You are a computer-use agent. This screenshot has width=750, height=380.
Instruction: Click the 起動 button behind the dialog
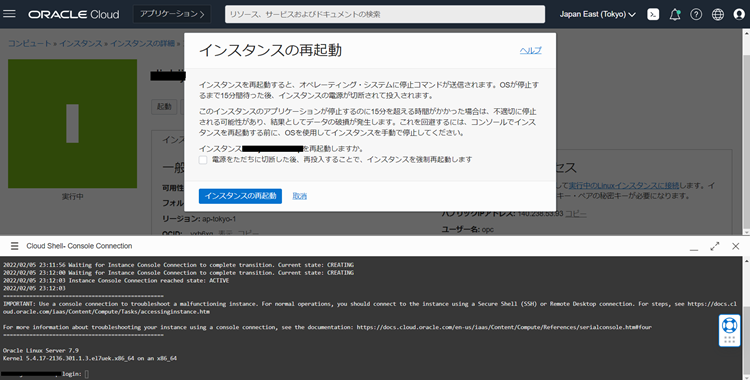click(x=164, y=107)
